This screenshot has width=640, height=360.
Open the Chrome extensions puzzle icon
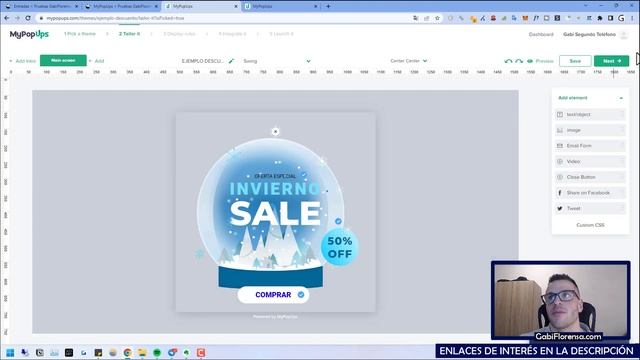point(600,18)
